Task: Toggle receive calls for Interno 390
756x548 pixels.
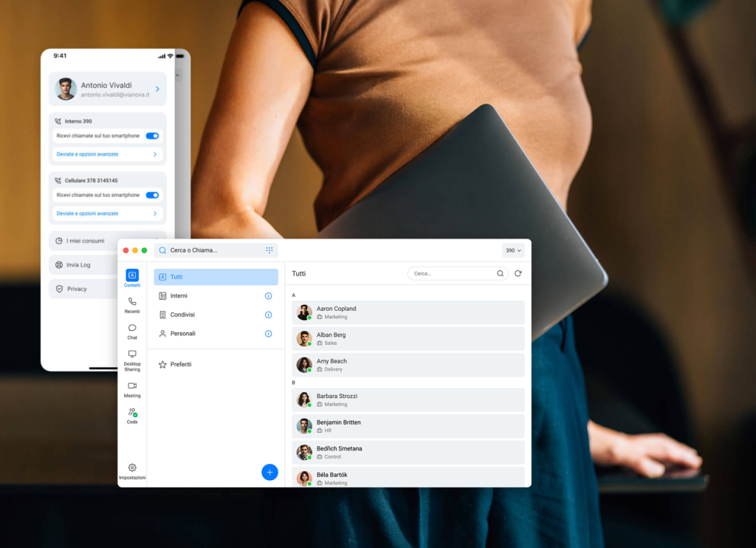Action: click(x=152, y=136)
